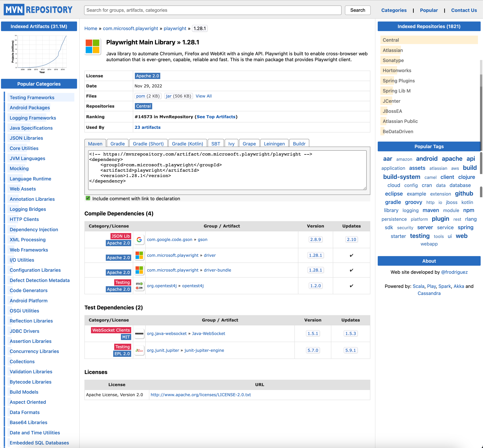Click the github popular tag
The image size is (483, 448).
tap(464, 193)
